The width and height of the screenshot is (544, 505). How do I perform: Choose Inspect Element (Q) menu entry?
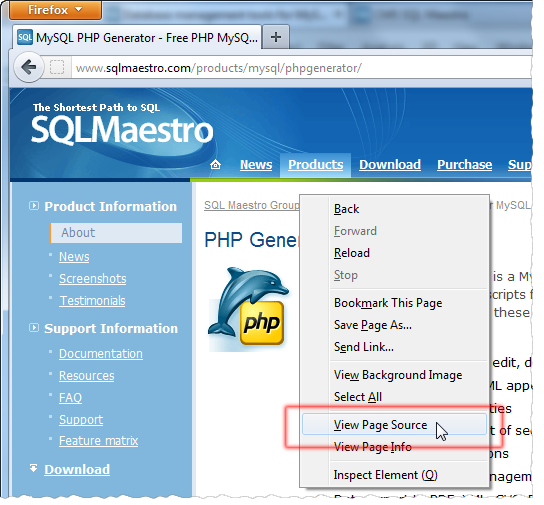pos(394,475)
